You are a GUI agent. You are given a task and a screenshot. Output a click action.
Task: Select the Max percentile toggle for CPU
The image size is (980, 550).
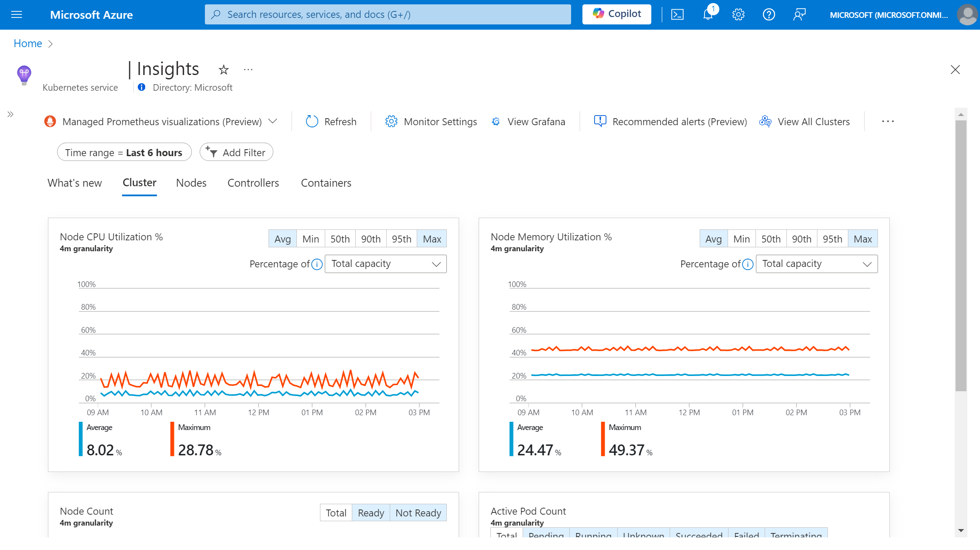coord(432,239)
